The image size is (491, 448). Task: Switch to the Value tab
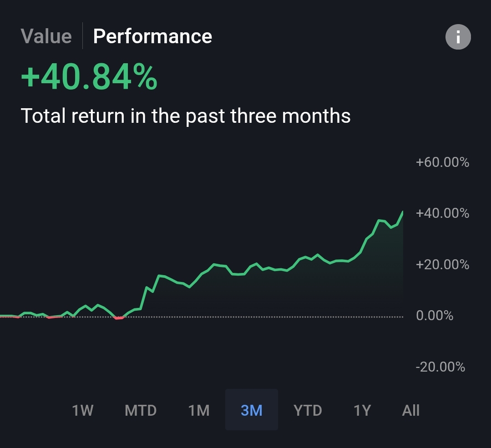(x=46, y=36)
